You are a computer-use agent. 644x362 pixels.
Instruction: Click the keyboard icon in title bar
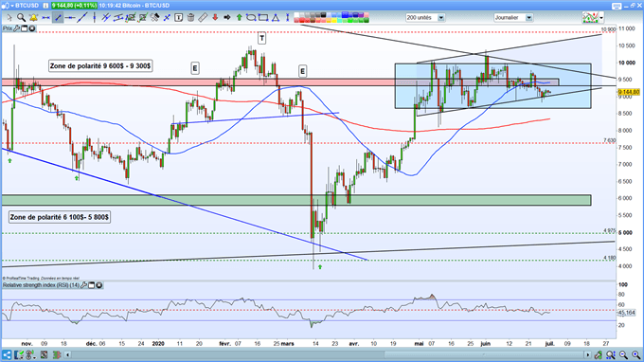[x=617, y=6]
